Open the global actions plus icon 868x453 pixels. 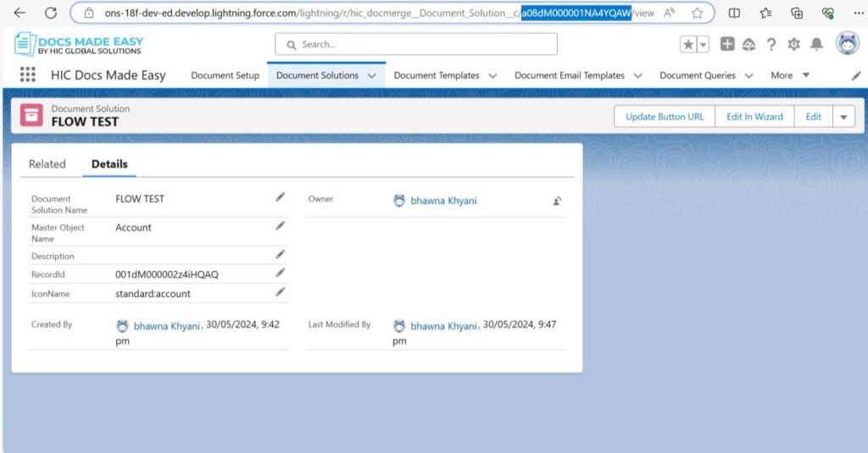point(727,44)
